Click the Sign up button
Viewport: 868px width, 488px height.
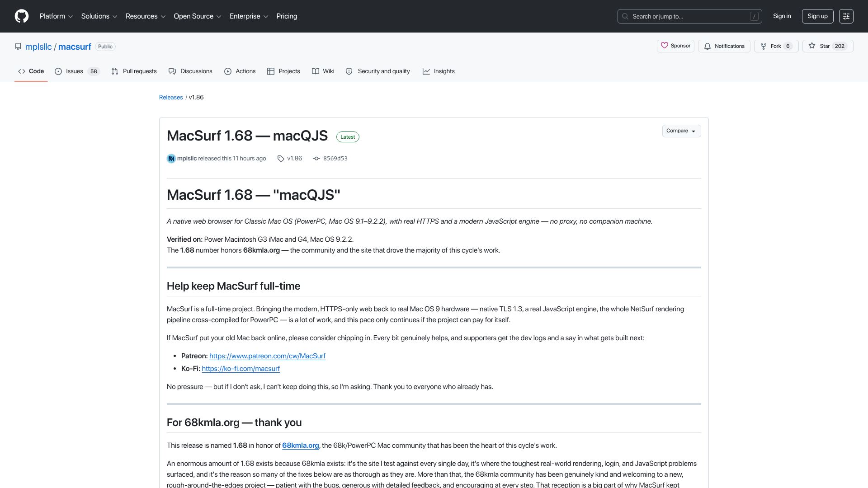point(817,16)
